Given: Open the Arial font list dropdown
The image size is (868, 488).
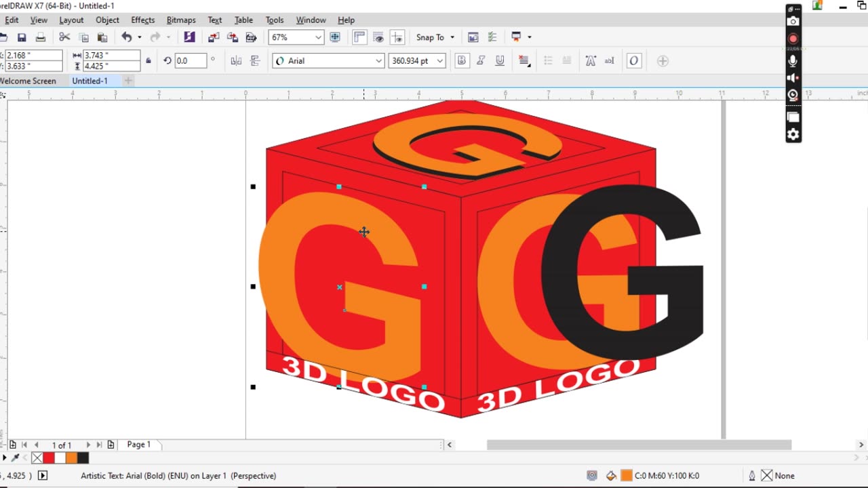Looking at the screenshot, I should pyautogui.click(x=378, y=61).
